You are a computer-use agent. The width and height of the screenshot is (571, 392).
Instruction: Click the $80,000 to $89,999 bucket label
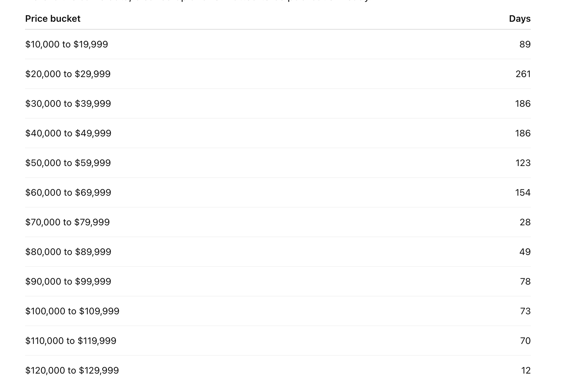[x=68, y=252]
